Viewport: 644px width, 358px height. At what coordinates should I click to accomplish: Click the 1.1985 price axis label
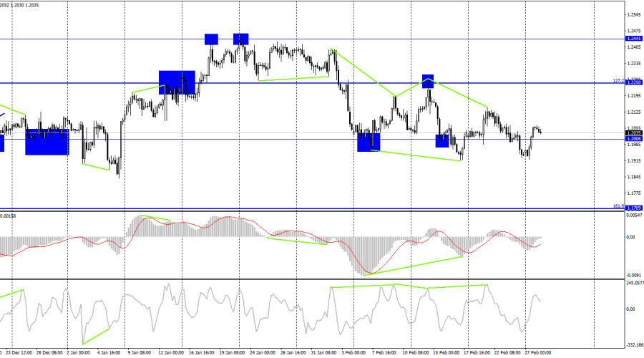[634, 145]
